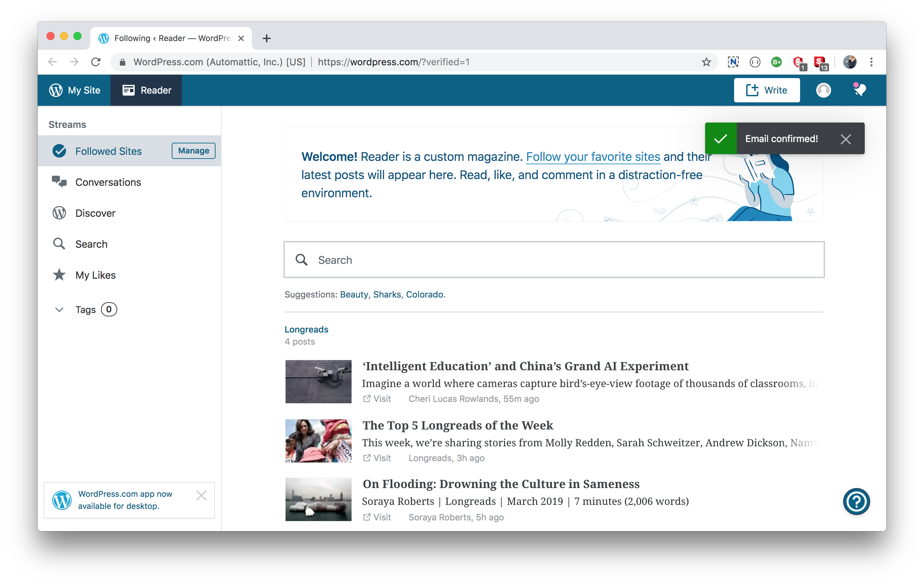The image size is (924, 585).
Task: Open the Chrome profile avatar
Action: [x=850, y=62]
